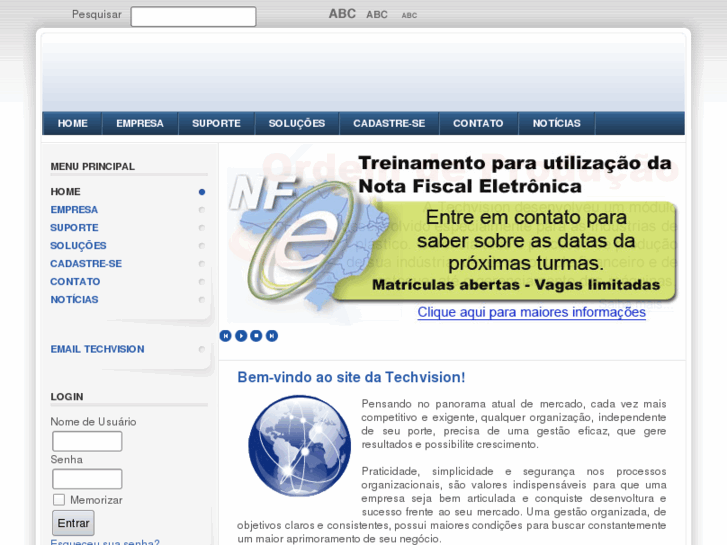
Task: Click the first slideshow control button
Action: [x=225, y=335]
